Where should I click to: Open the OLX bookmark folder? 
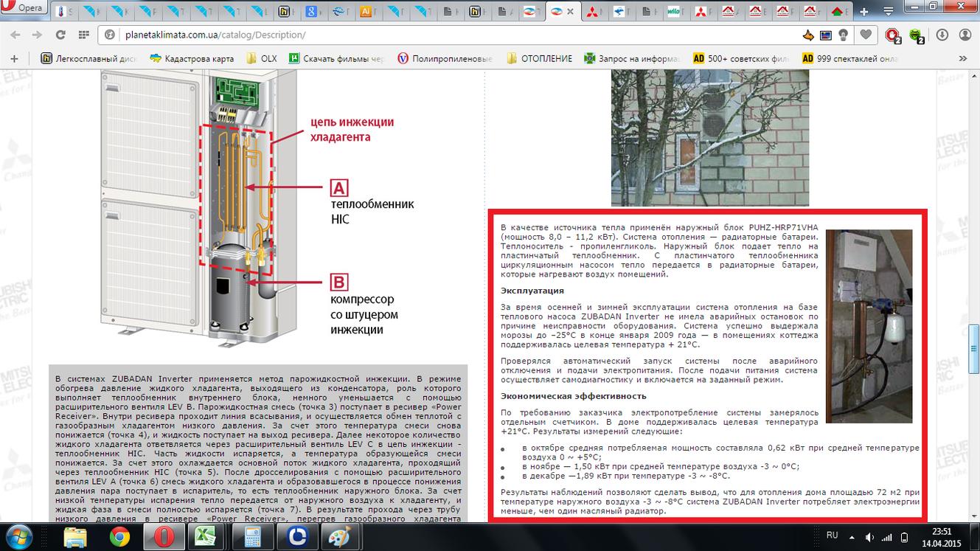(x=262, y=58)
